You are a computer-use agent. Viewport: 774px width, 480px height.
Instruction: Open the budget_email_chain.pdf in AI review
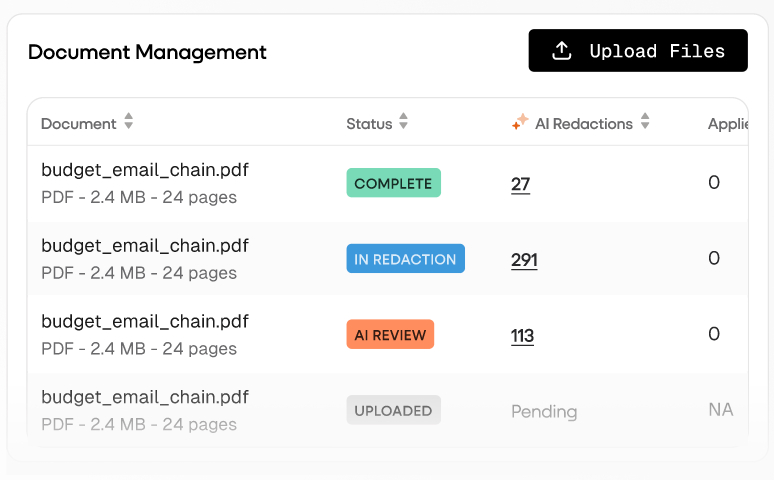click(x=145, y=321)
